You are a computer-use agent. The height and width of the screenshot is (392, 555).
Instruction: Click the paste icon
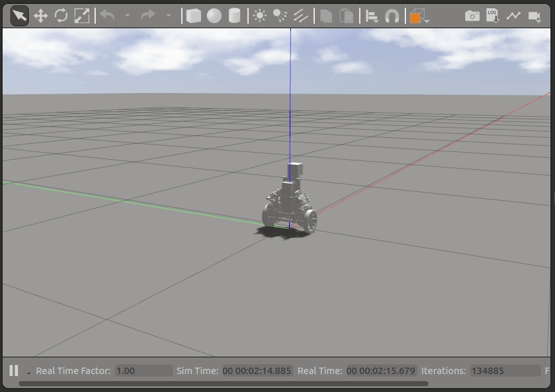pos(346,16)
